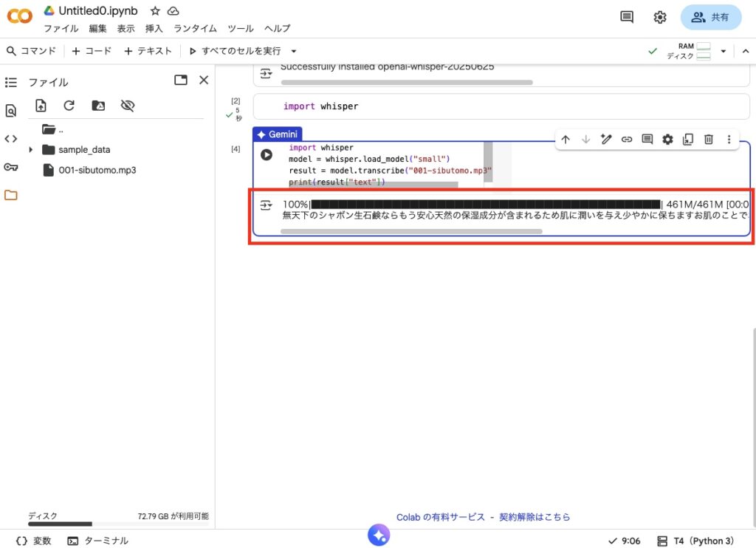Screen dimensions: 756x548
Task: Expand the sample_data folder
Action: point(31,150)
